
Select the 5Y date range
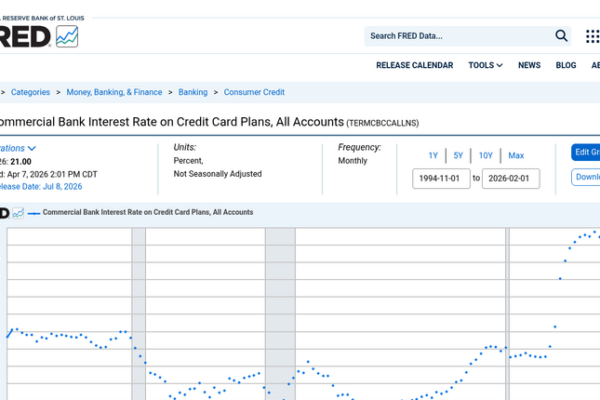tap(458, 155)
